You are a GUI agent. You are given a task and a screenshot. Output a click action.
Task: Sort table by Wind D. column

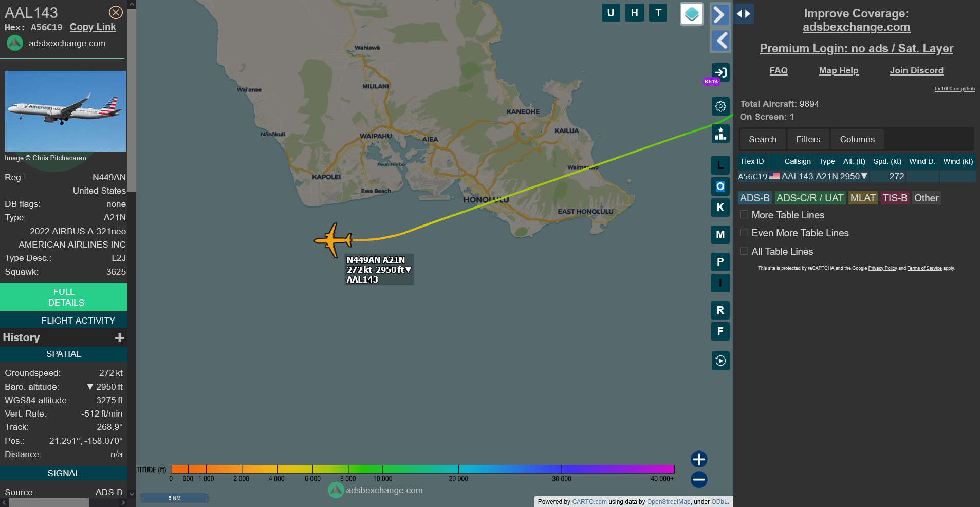922,161
